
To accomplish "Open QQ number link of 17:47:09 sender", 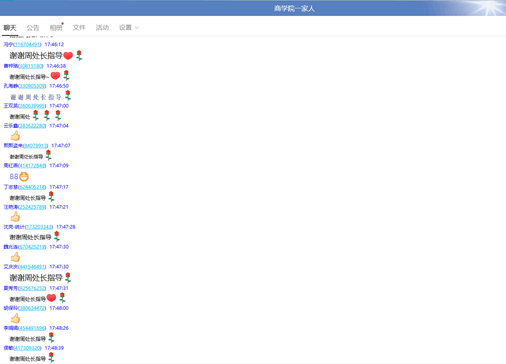I will [x=32, y=165].
